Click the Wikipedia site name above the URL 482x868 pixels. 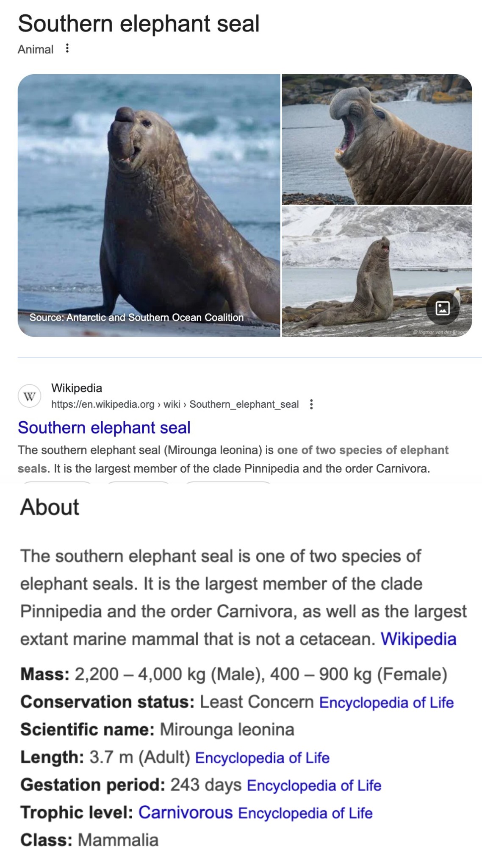(77, 388)
